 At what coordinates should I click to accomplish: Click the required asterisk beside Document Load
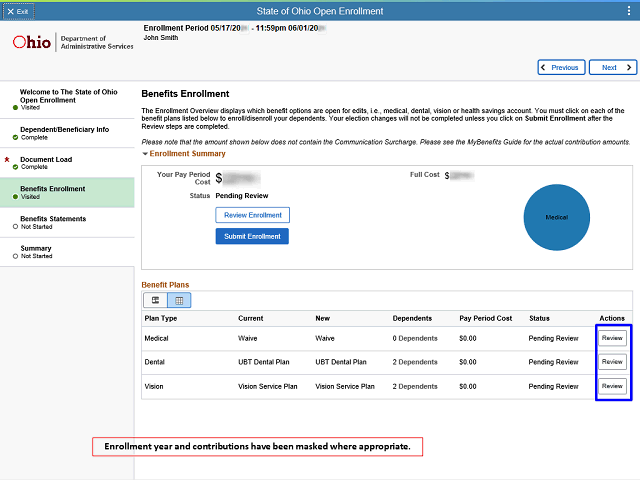(7, 160)
